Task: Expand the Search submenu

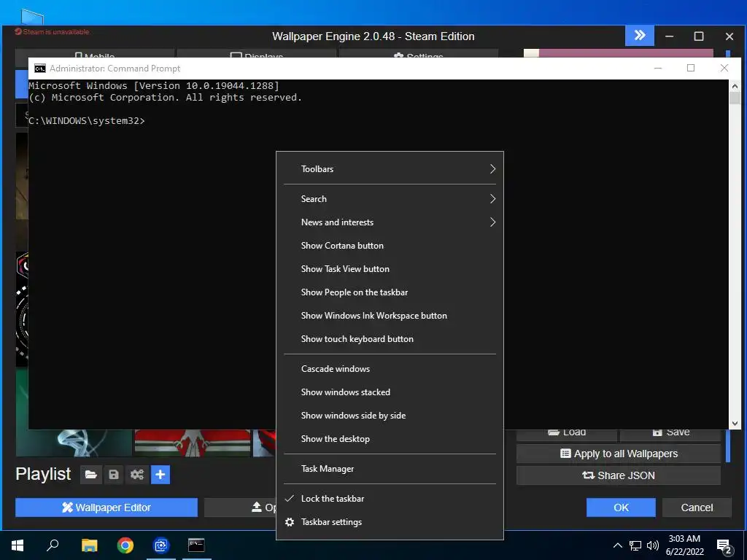Action: (390, 199)
